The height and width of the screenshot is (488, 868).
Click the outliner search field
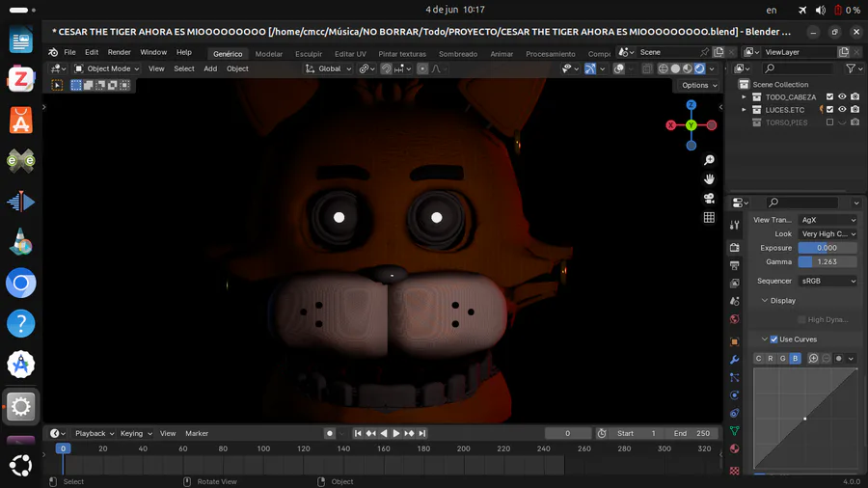click(x=799, y=68)
